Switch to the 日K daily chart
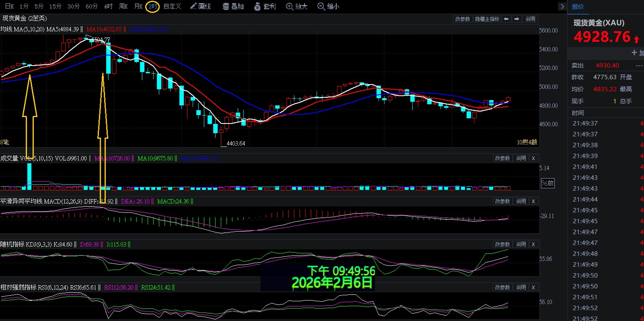The width and height of the screenshot is (644, 321). [9, 6]
